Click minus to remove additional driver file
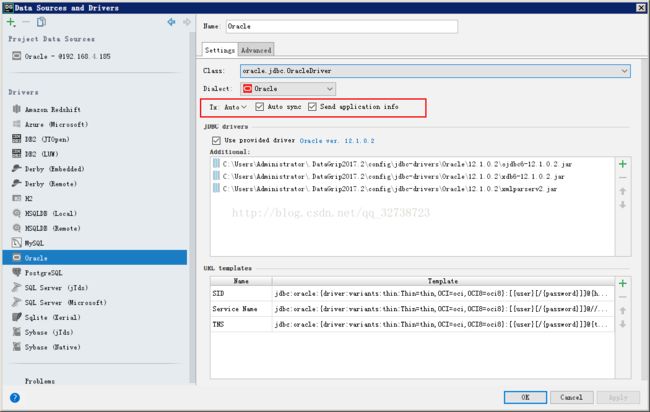Image resolution: width=650 pixels, height=412 pixels. tap(623, 178)
